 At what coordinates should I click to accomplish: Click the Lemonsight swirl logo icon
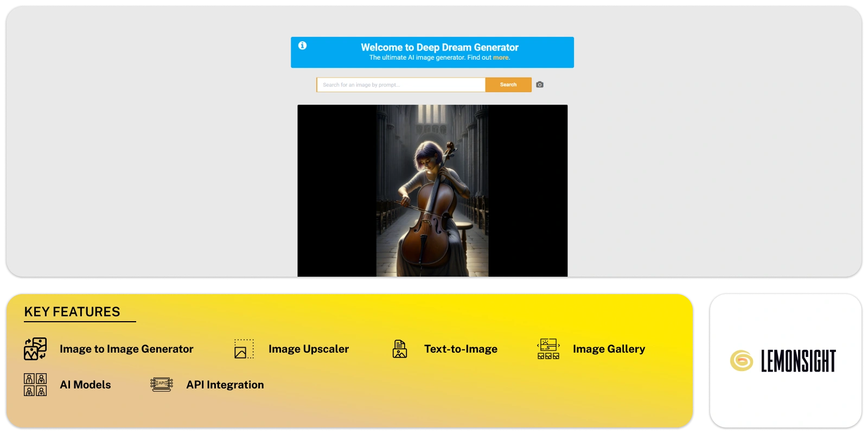tap(741, 361)
